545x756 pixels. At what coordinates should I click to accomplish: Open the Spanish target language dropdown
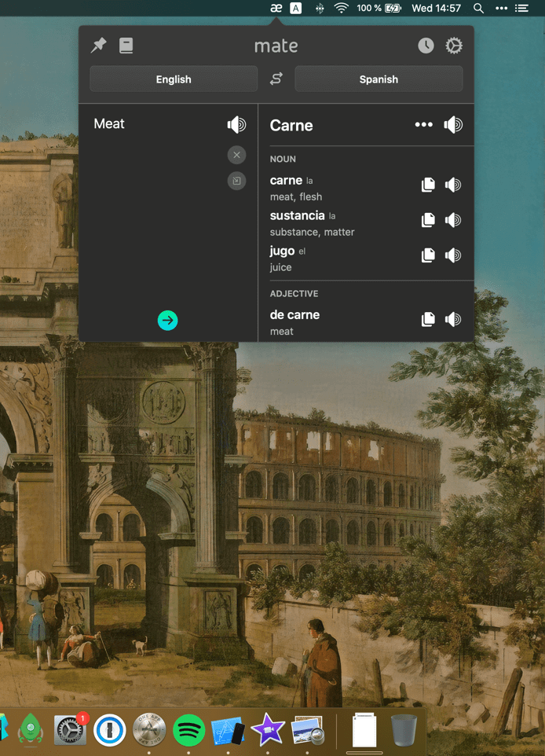[x=379, y=79]
